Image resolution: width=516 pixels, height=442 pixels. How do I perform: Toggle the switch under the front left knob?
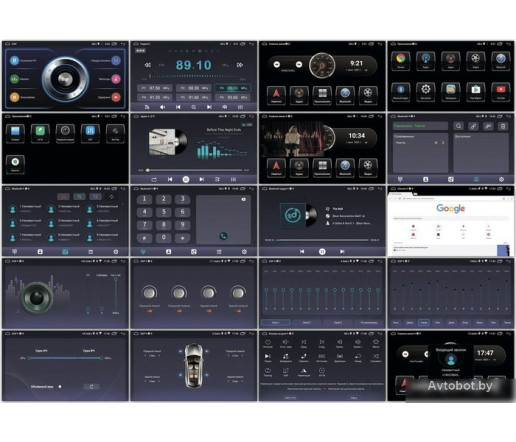(x=150, y=311)
